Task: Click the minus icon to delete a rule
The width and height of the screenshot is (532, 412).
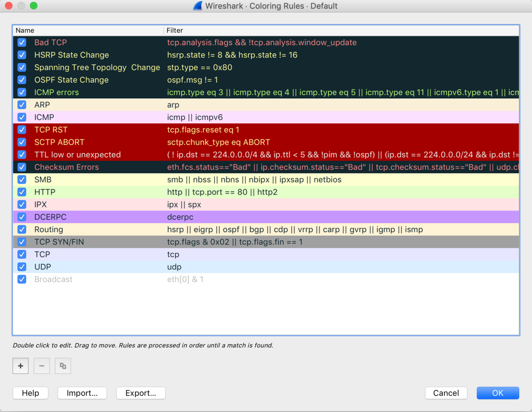Action: 42,365
